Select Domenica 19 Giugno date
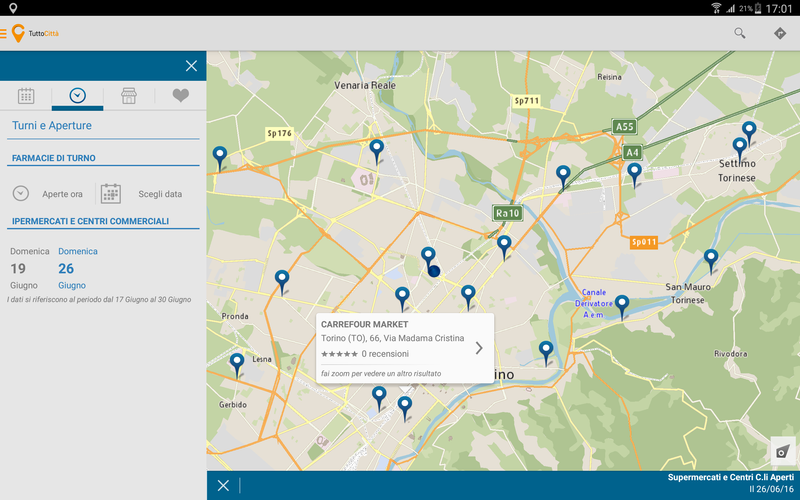Viewport: 800px width, 500px height. 30,268
